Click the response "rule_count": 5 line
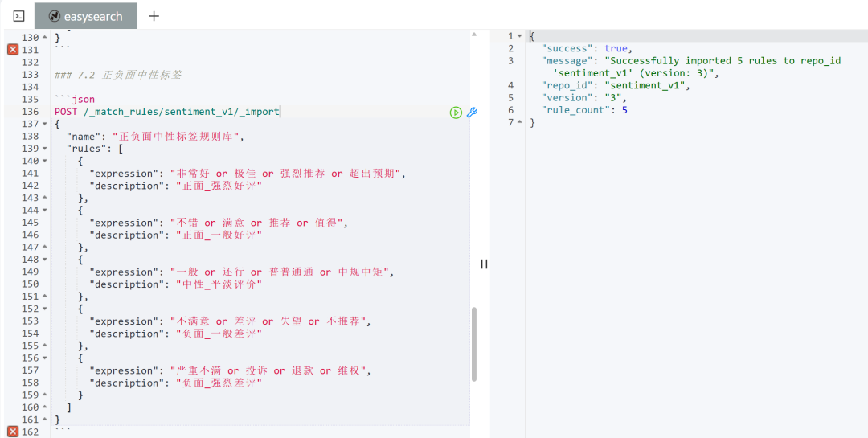This screenshot has width=868, height=438. (x=584, y=110)
